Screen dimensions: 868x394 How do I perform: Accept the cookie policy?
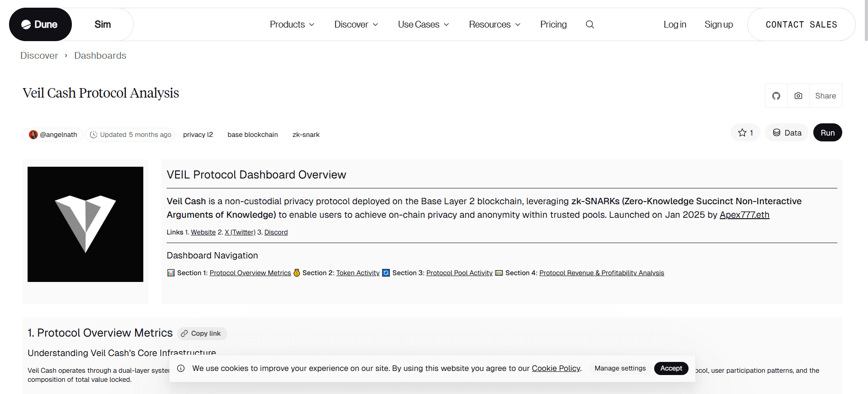(671, 368)
